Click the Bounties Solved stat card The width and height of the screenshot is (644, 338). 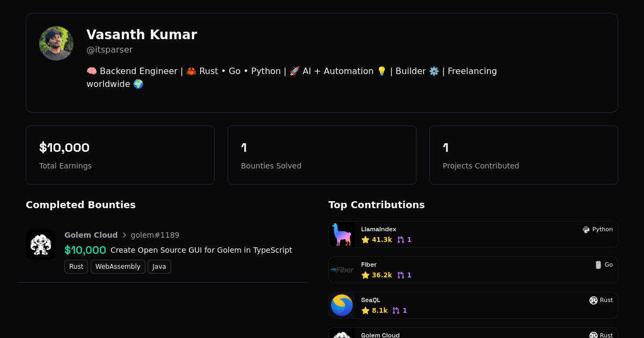(322, 155)
